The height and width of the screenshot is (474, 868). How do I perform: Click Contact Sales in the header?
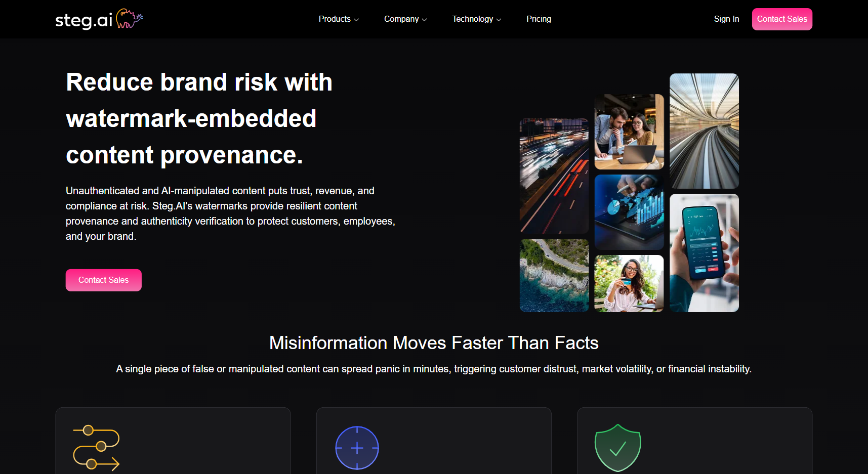(781, 19)
